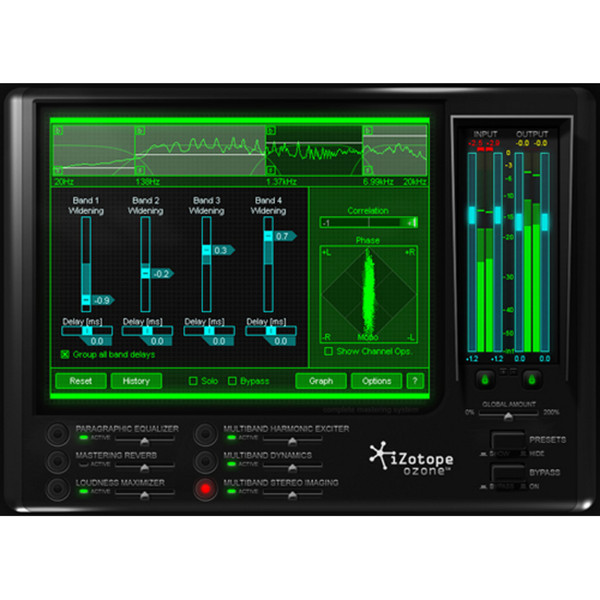
Task: Select the Loudness Maximizer module button
Action: [x=61, y=488]
